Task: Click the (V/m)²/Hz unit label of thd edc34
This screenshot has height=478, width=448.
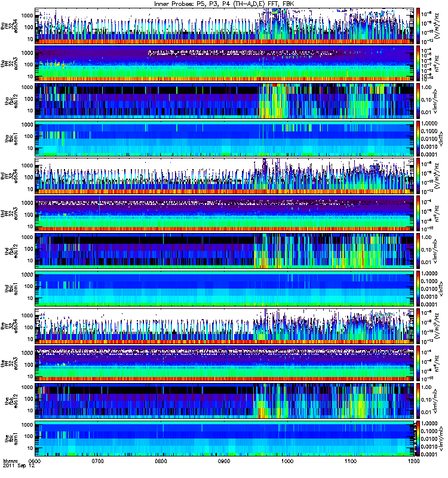Action: (x=436, y=176)
